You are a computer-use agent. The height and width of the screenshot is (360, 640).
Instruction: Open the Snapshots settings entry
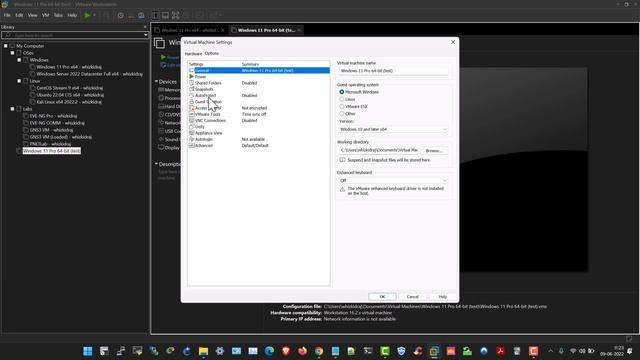pyautogui.click(x=204, y=89)
